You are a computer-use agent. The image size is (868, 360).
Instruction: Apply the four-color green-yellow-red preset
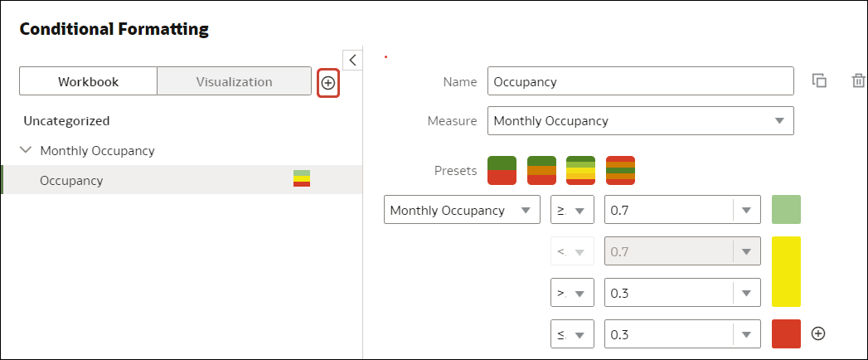coord(580,170)
